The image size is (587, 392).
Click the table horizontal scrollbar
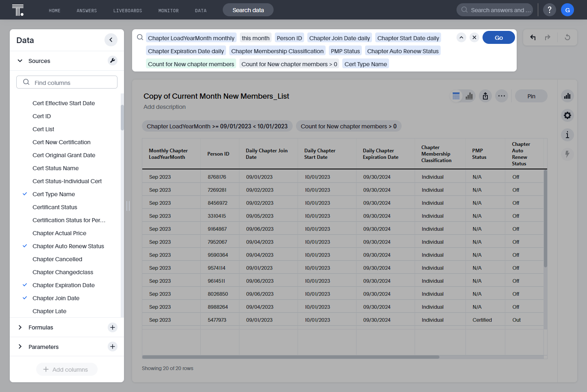click(x=291, y=357)
